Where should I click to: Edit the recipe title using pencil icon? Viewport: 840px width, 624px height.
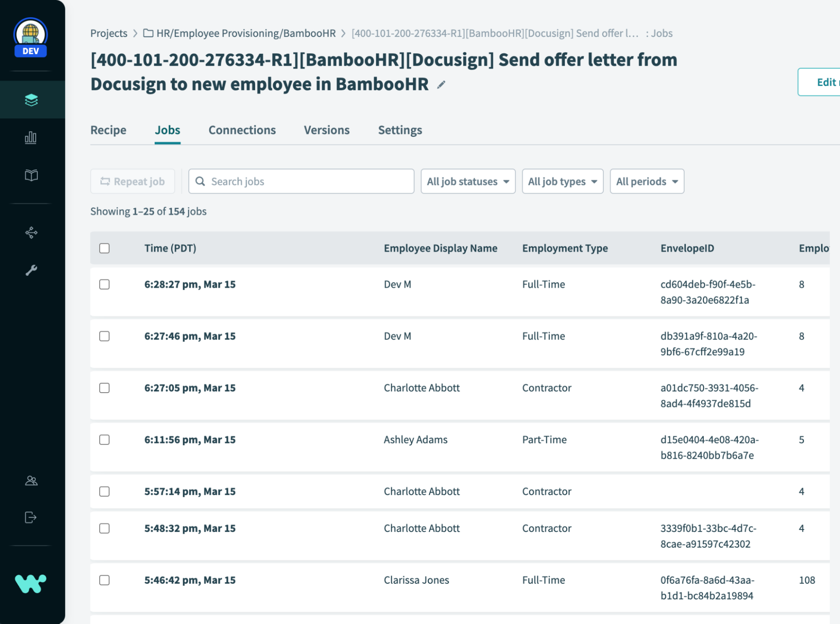[441, 85]
